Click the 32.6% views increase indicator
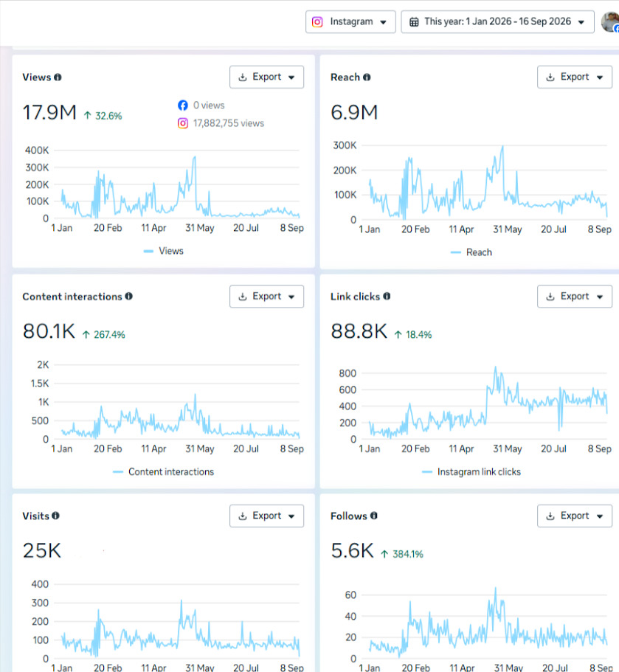619x672 pixels. click(x=103, y=116)
